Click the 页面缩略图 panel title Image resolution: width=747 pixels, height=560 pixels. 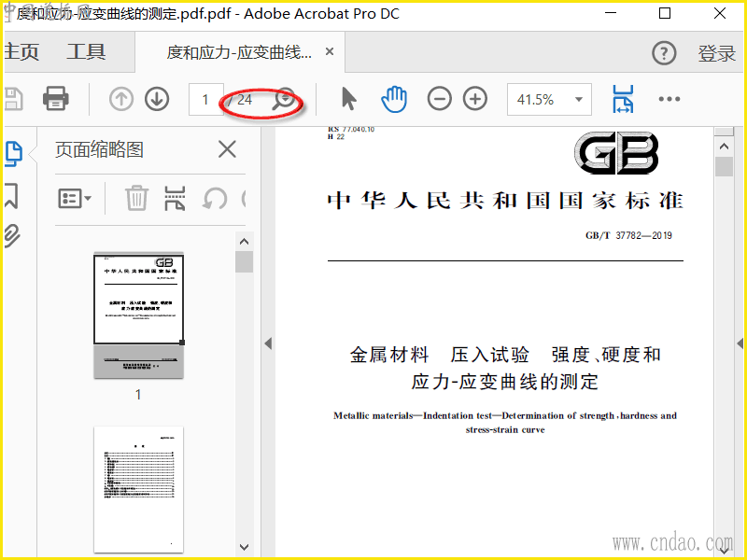tap(99, 149)
